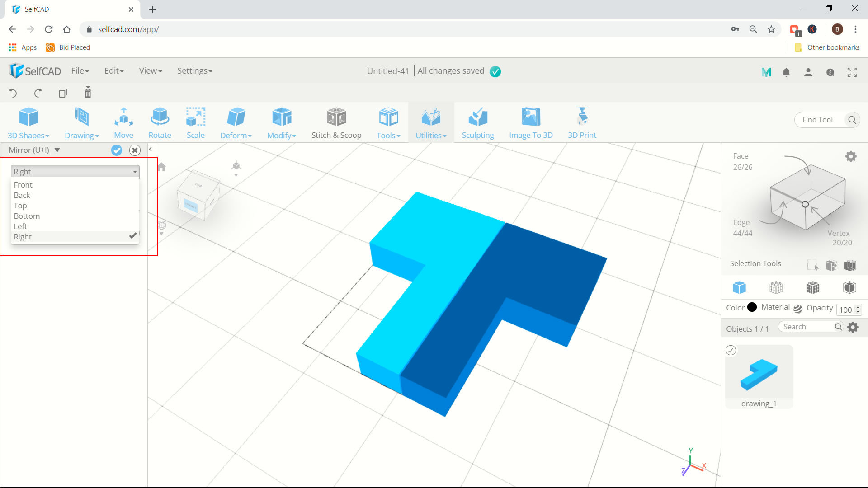
Task: Click the delete trash icon
Action: point(88,92)
